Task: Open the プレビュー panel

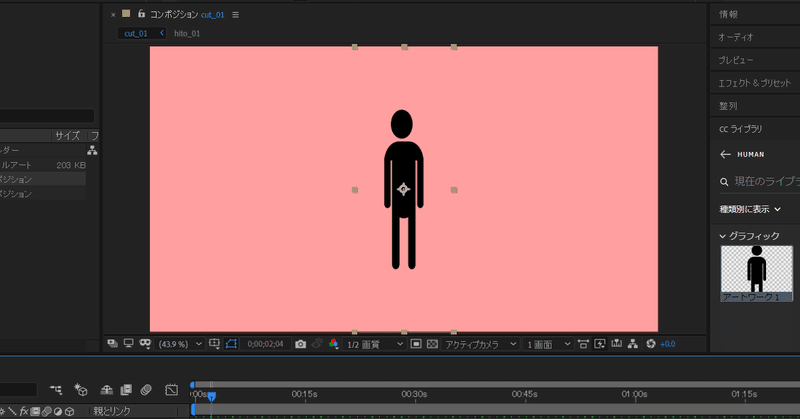Action: (736, 60)
